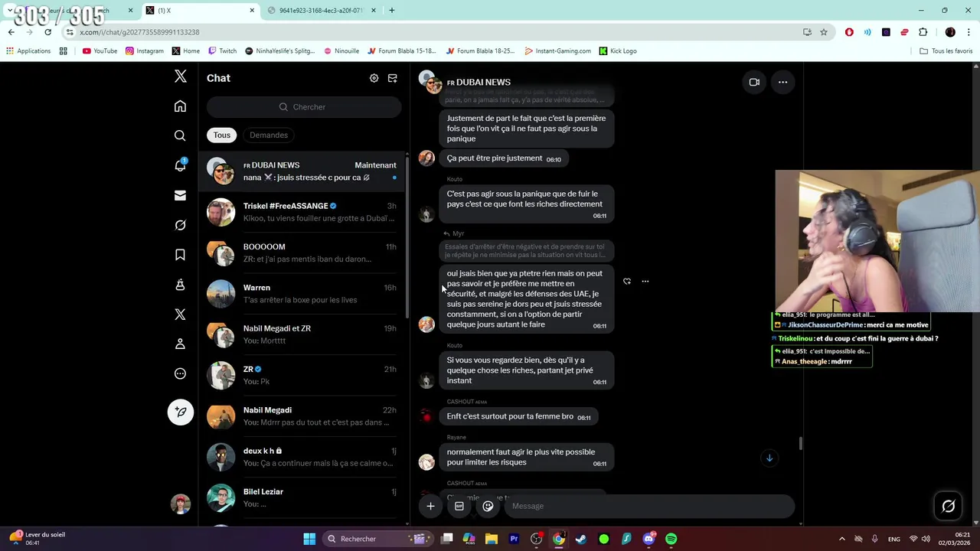Open Premiere Pro from the taskbar

coord(514,539)
